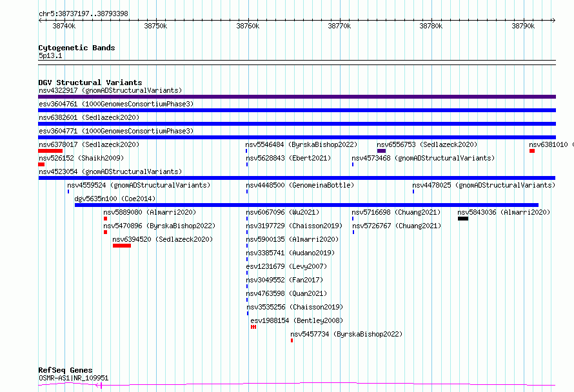Click the 38760k ruler position
The width and height of the screenshot is (574, 392).
[x=248, y=26]
